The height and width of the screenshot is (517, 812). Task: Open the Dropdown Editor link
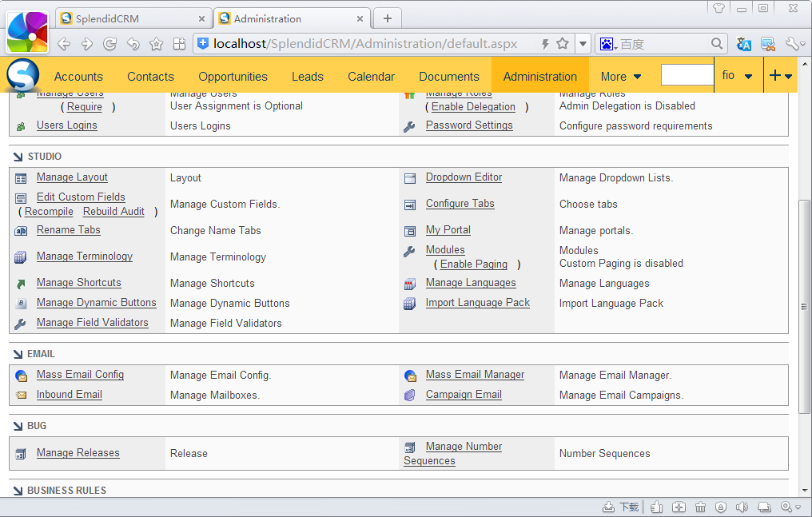click(464, 177)
